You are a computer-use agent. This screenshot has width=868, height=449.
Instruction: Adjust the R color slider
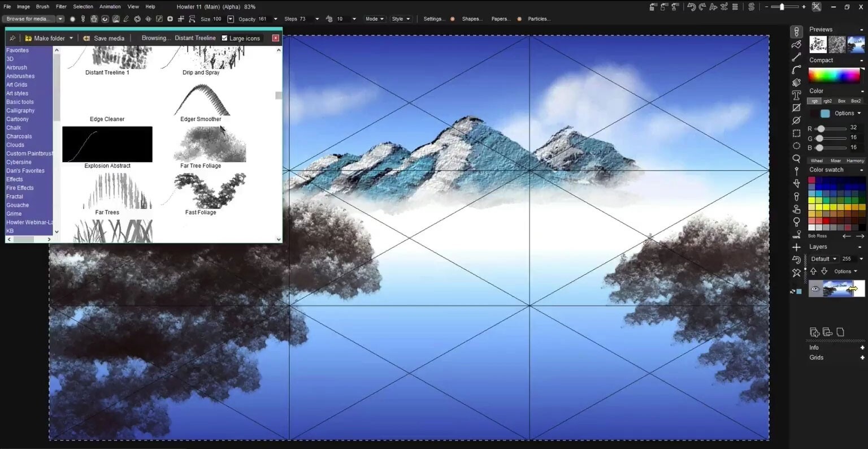pyautogui.click(x=831, y=129)
